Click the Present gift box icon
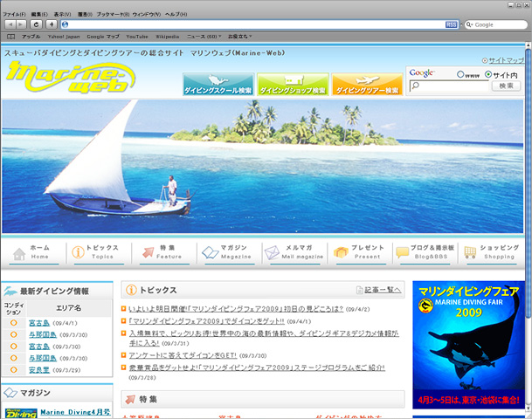This screenshot has width=532, height=419. pos(341,252)
